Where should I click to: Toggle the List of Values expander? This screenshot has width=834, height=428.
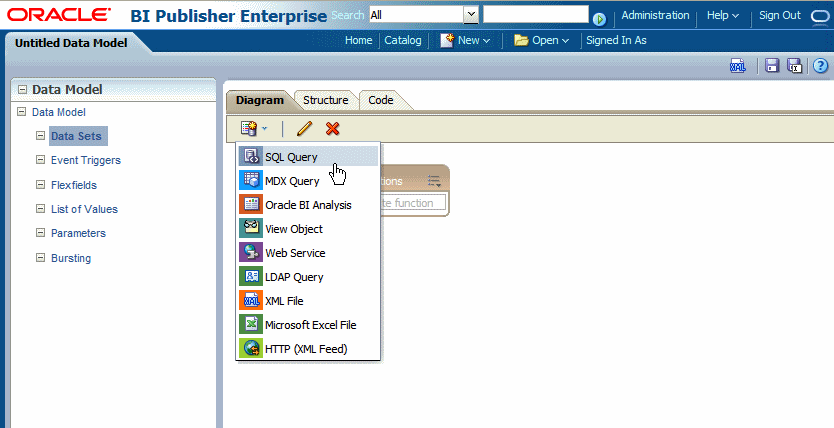(x=40, y=208)
